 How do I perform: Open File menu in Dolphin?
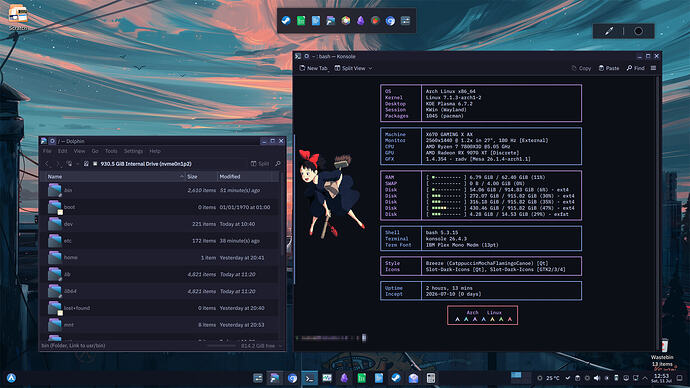[x=47, y=151]
